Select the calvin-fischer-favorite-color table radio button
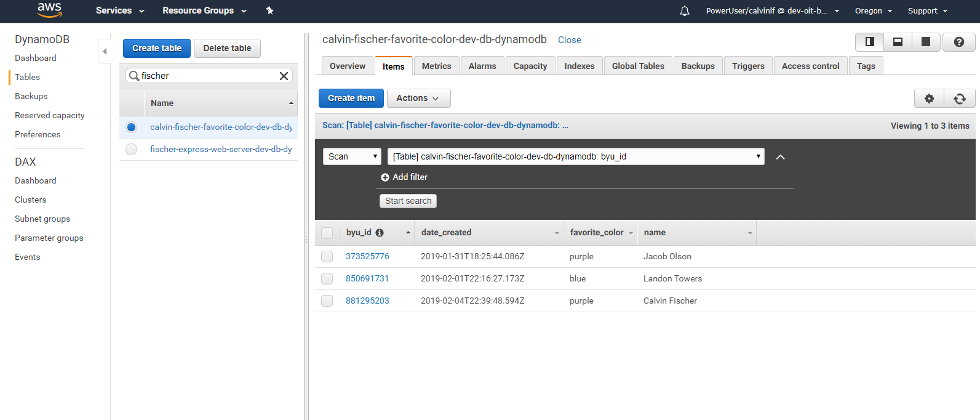Screen dimensions: 980x420 (131, 127)
